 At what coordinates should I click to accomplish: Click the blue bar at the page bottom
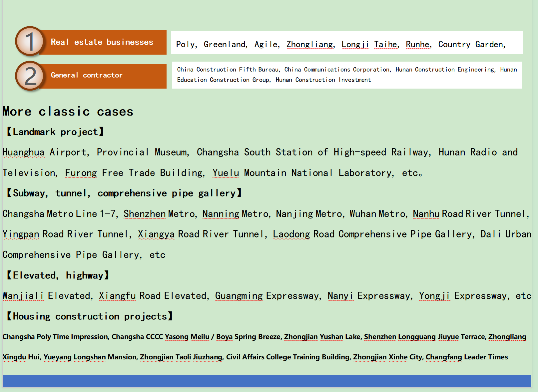pos(267,381)
